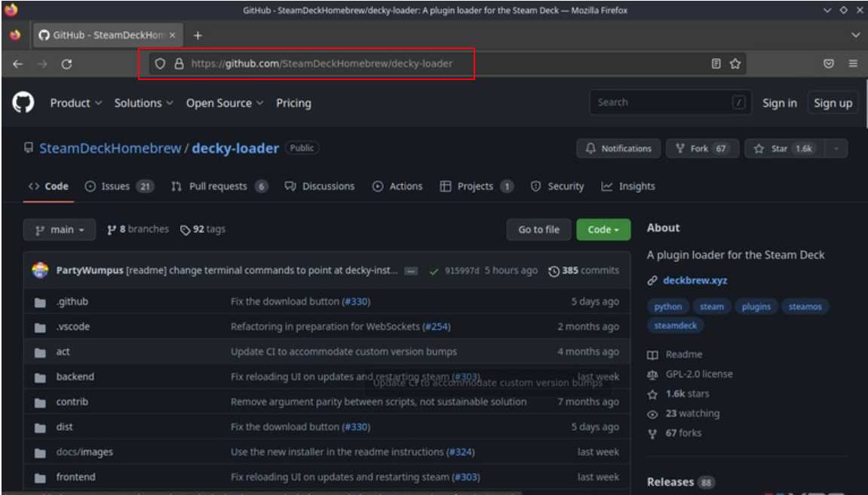Bookmark this page with the star icon

point(735,63)
